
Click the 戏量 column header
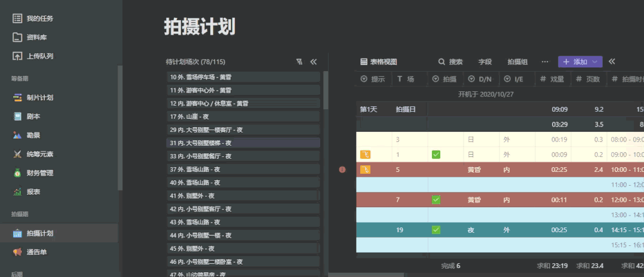553,79
